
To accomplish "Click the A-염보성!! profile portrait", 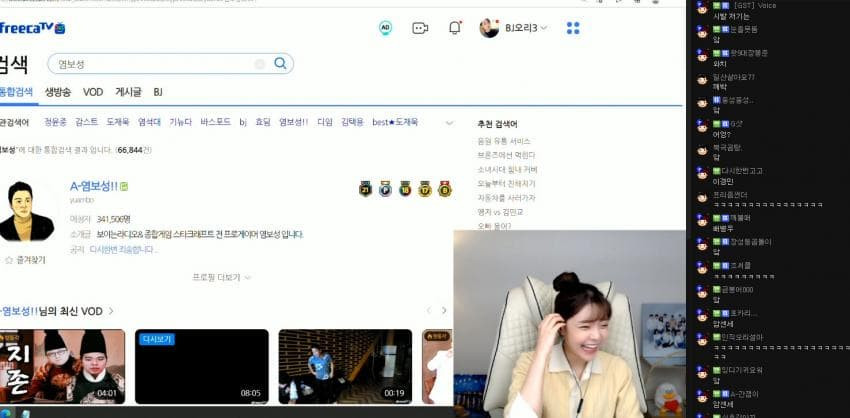I will coord(25,211).
